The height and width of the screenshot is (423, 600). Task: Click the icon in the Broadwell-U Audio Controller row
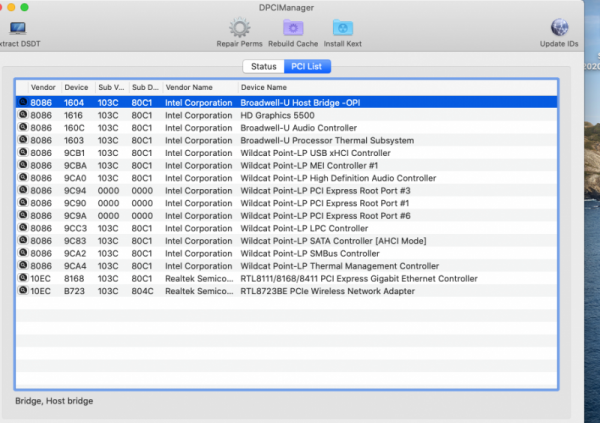pos(22,128)
